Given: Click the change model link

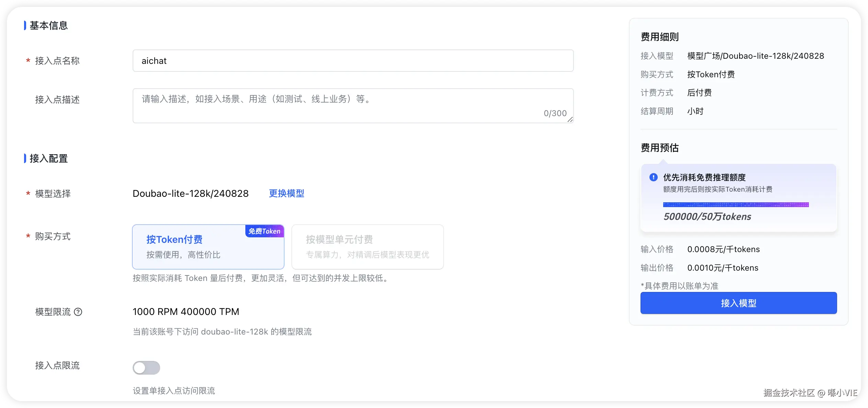Looking at the screenshot, I should click(x=286, y=193).
